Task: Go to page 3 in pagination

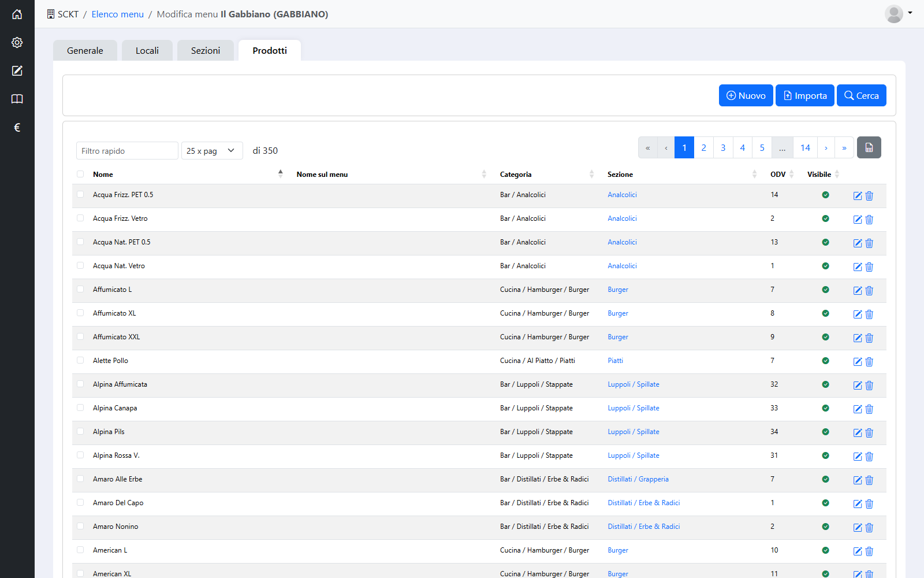Action: coord(723,148)
